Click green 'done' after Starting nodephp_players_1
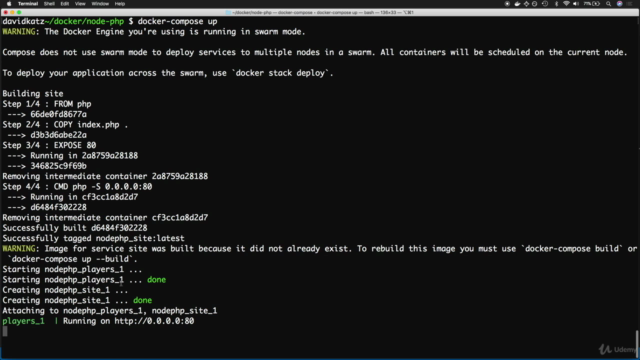The width and height of the screenshot is (640, 360). [156, 280]
